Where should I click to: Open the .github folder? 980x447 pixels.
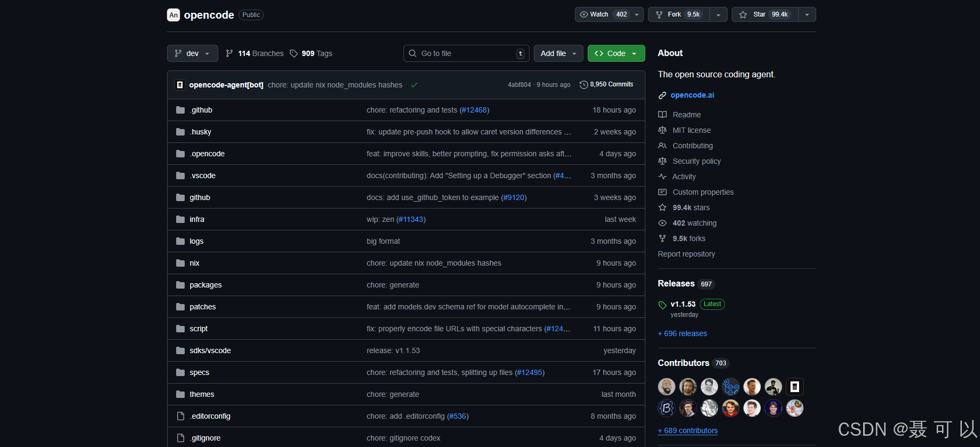pos(201,110)
